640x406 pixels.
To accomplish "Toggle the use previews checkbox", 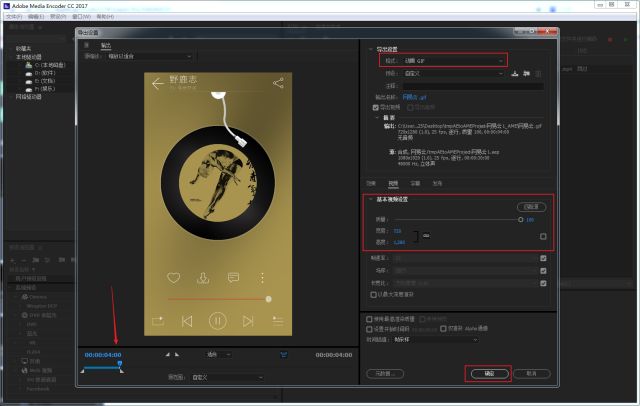I will 422,319.
